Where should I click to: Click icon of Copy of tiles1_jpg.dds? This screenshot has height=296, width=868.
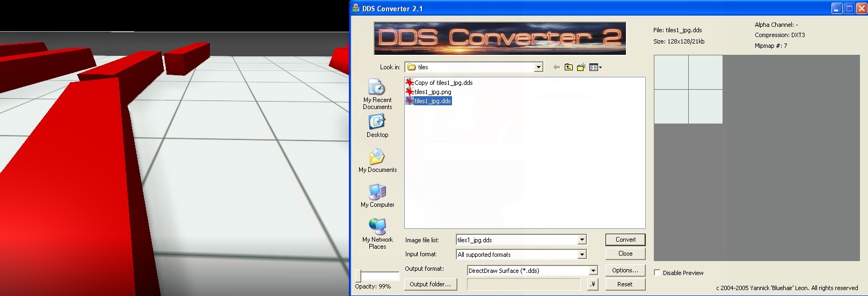410,83
